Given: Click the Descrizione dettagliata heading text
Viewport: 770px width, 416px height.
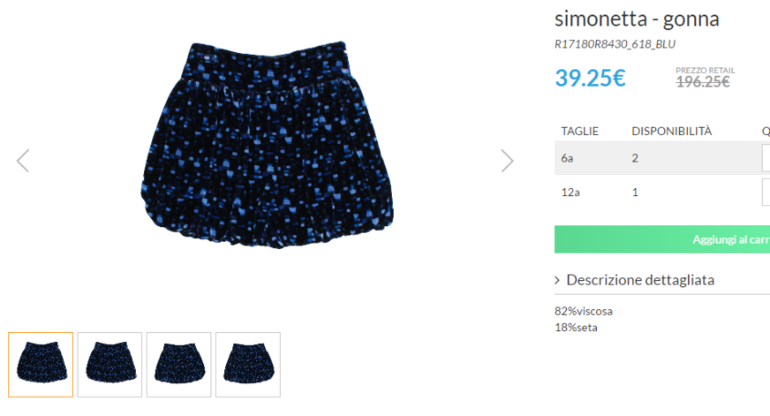Looking at the screenshot, I should 640,280.
